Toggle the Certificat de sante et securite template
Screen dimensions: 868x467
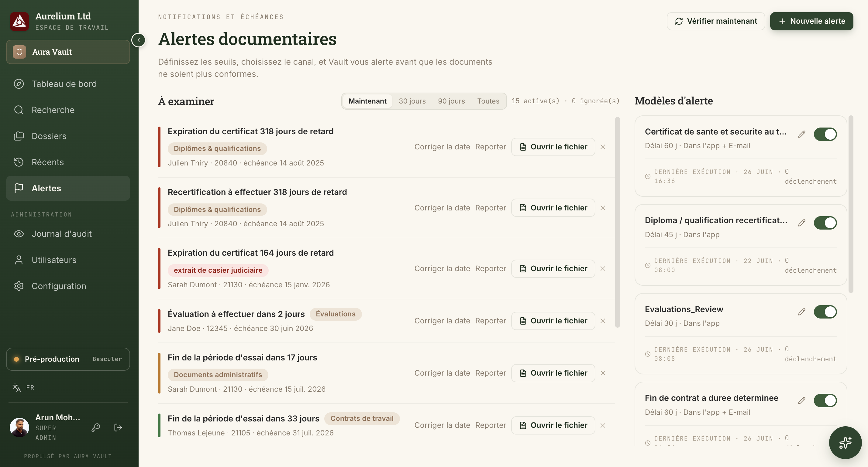[825, 134]
